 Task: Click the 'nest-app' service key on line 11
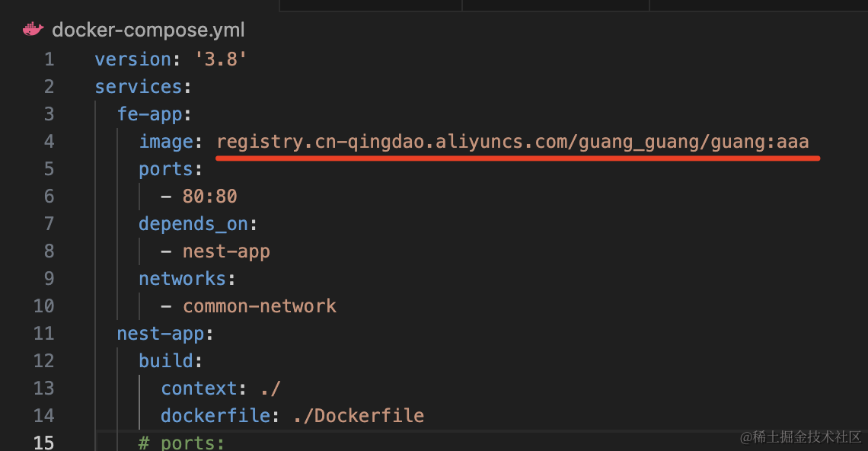click(161, 334)
